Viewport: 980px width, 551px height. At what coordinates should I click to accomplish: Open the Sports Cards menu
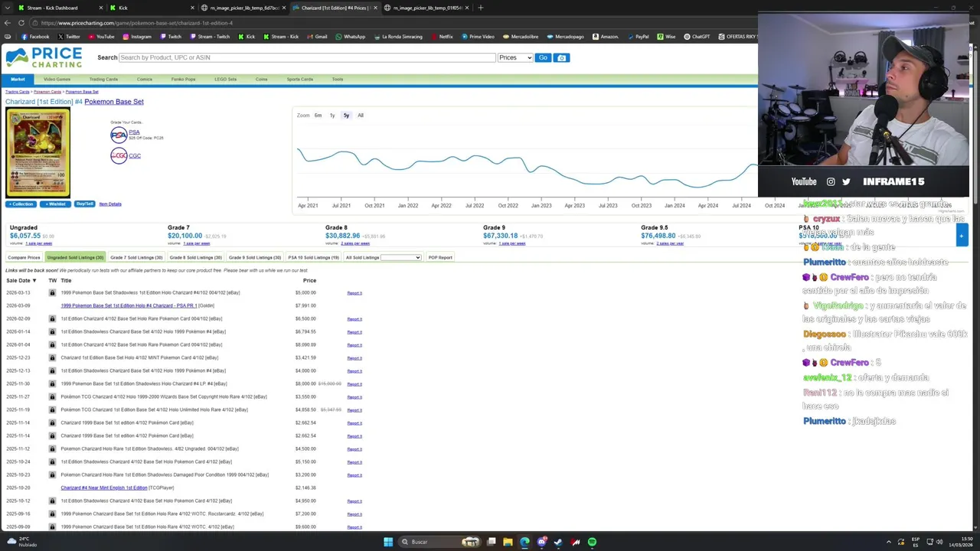click(x=299, y=79)
